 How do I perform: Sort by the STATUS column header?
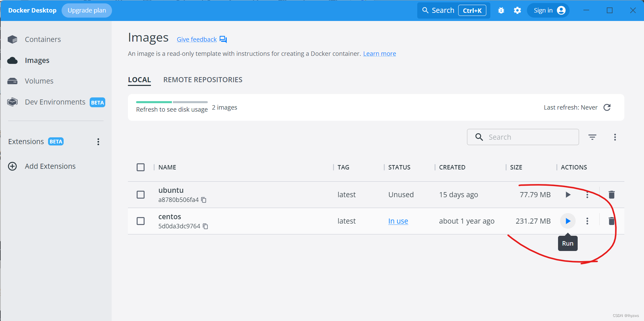[x=399, y=167]
